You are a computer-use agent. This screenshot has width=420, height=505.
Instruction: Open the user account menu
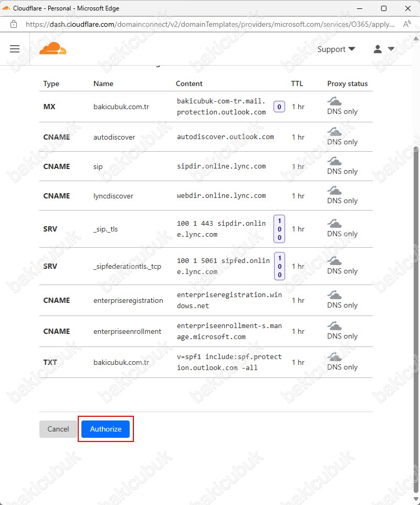click(384, 49)
